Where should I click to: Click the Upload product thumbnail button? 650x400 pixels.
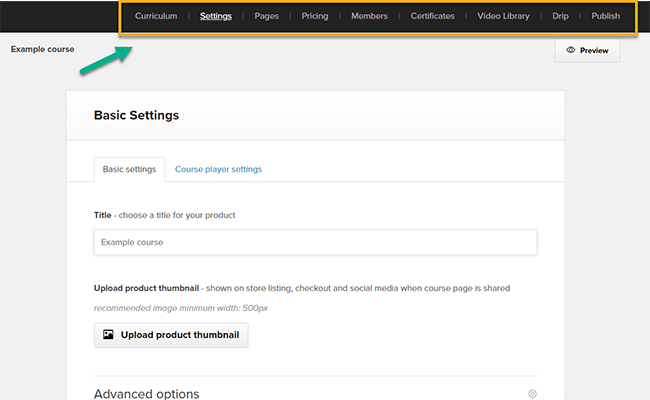pos(171,335)
